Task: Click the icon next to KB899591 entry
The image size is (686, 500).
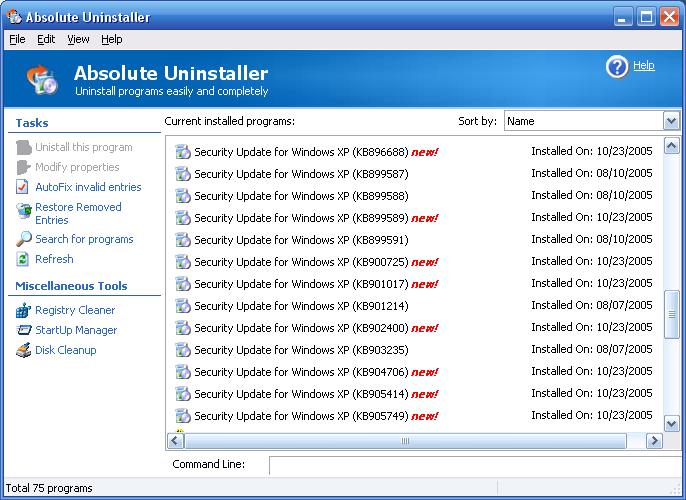Action: click(x=183, y=240)
